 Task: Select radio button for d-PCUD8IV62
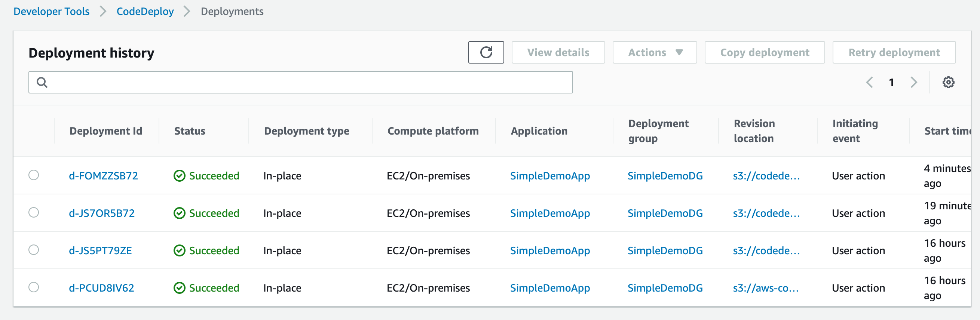[34, 287]
